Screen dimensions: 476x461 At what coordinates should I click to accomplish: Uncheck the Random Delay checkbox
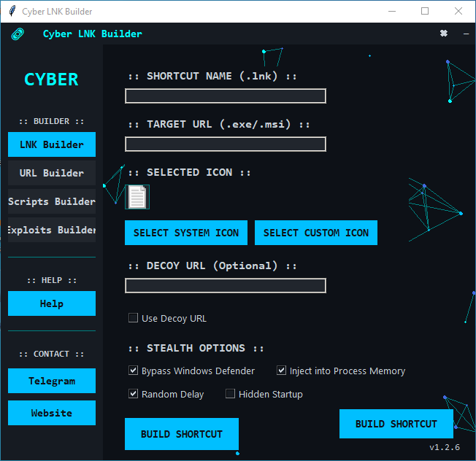(134, 394)
